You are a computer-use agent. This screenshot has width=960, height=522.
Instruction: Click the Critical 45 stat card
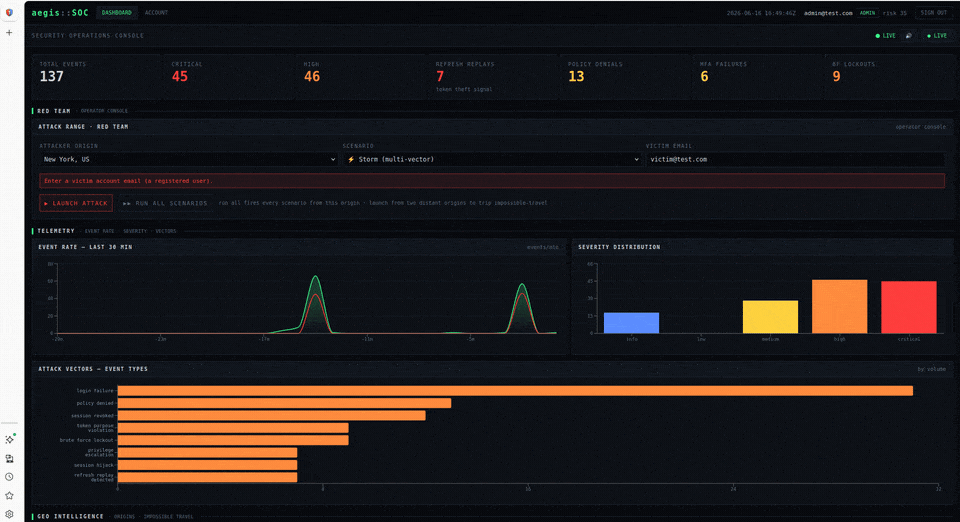[228, 76]
